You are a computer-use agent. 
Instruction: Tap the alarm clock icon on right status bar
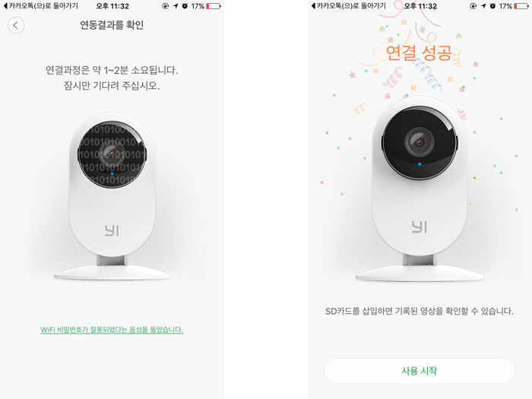[492, 6]
